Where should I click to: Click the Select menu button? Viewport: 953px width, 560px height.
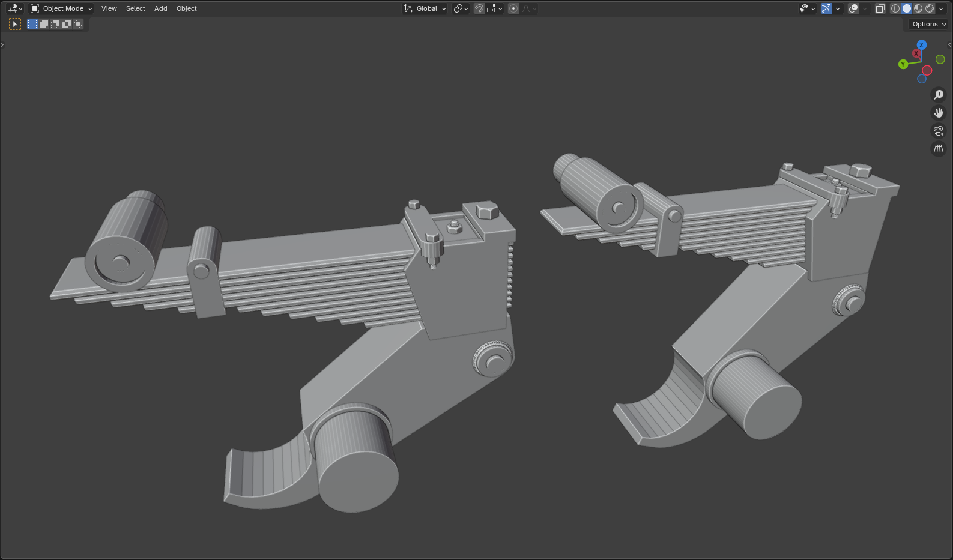(x=135, y=8)
